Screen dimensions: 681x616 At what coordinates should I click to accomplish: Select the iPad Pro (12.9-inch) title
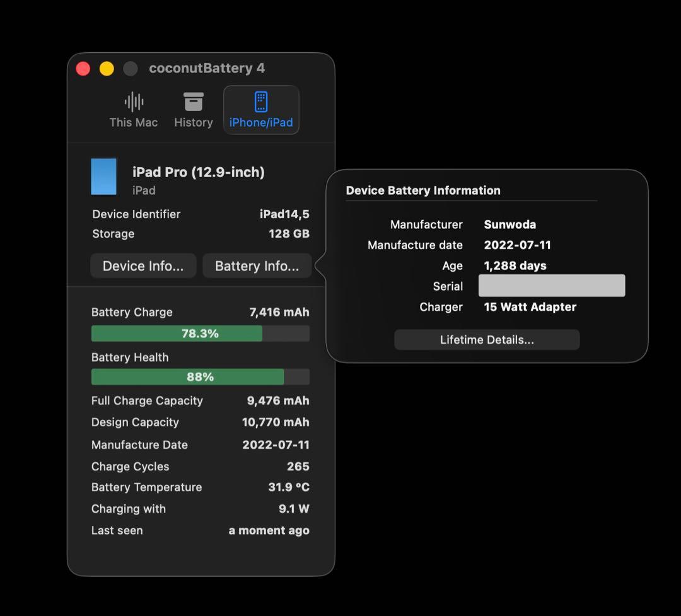tap(198, 171)
